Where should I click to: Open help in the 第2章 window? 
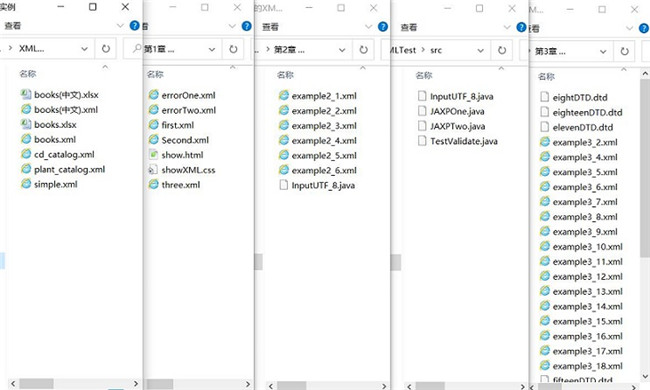(x=383, y=27)
